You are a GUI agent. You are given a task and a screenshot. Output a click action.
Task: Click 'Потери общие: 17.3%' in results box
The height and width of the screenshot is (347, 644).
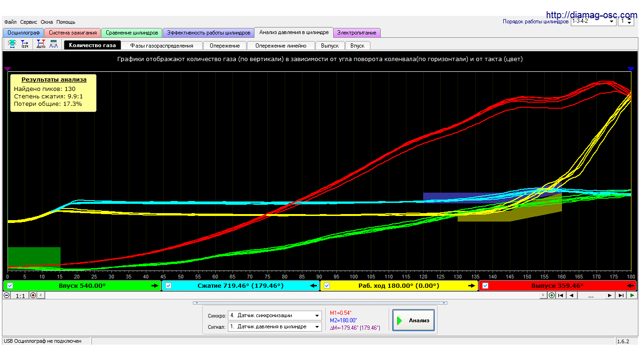click(x=48, y=104)
